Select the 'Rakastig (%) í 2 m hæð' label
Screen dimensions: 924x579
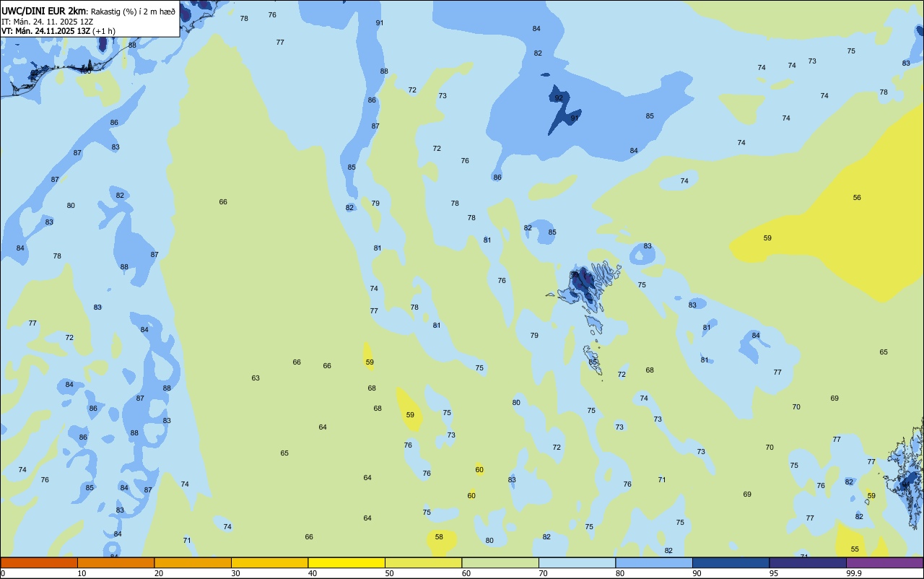[x=133, y=12]
